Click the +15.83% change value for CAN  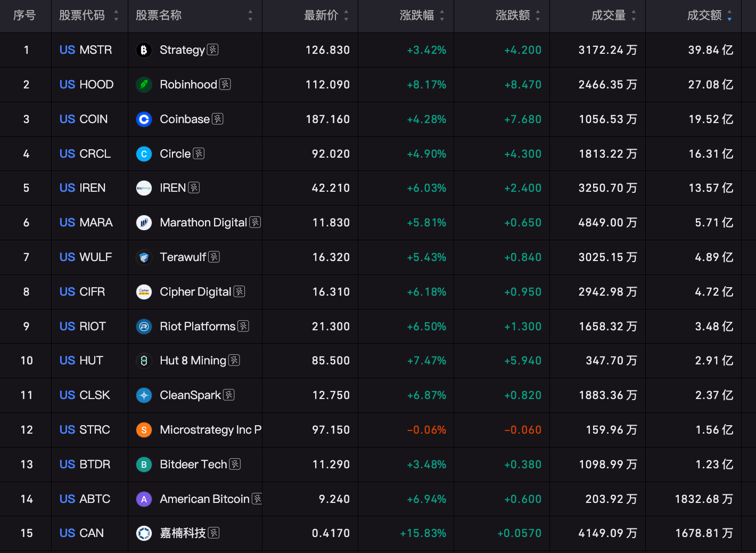(423, 533)
